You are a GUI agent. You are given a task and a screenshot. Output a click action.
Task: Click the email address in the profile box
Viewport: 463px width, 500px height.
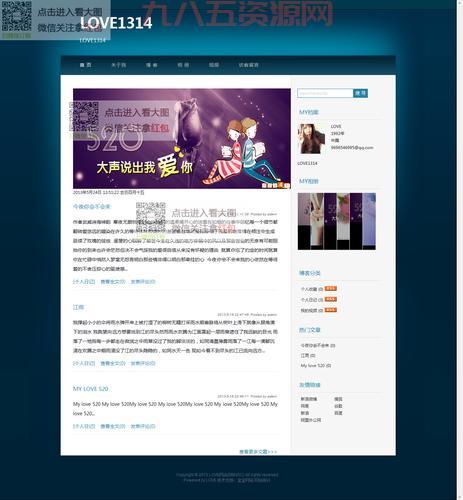coord(352,147)
